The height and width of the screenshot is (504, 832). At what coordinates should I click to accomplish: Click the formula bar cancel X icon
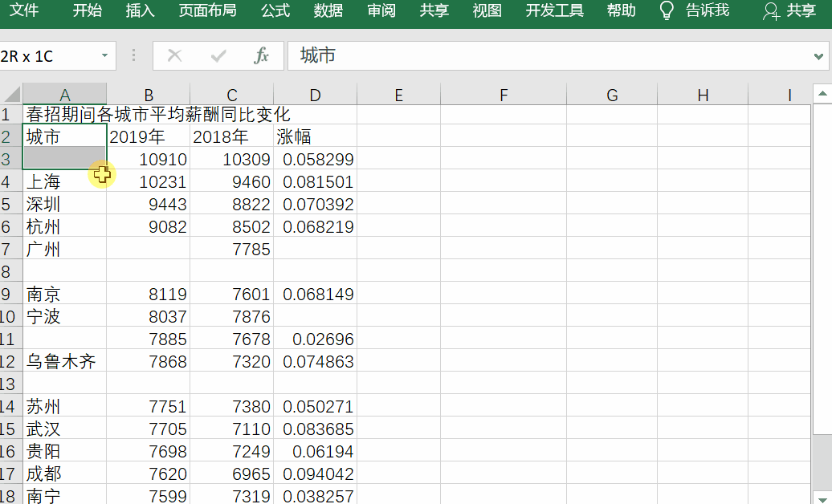coord(174,55)
